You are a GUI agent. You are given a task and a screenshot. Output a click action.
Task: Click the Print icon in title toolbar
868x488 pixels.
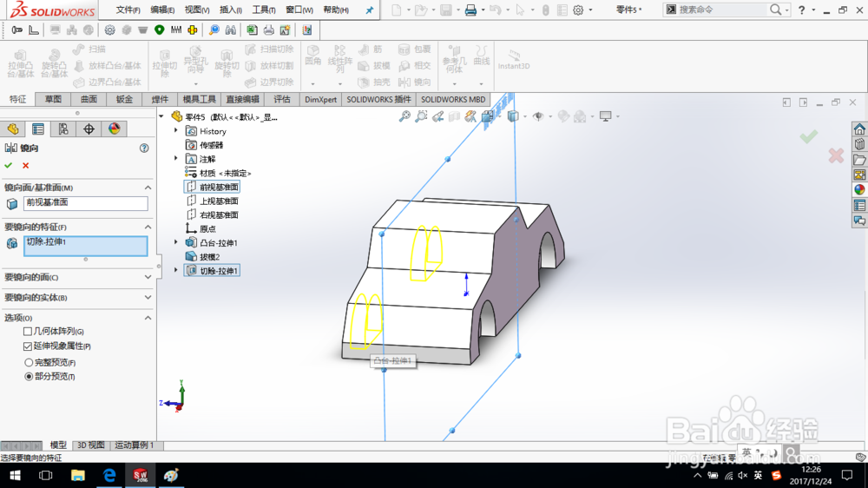coord(470,10)
